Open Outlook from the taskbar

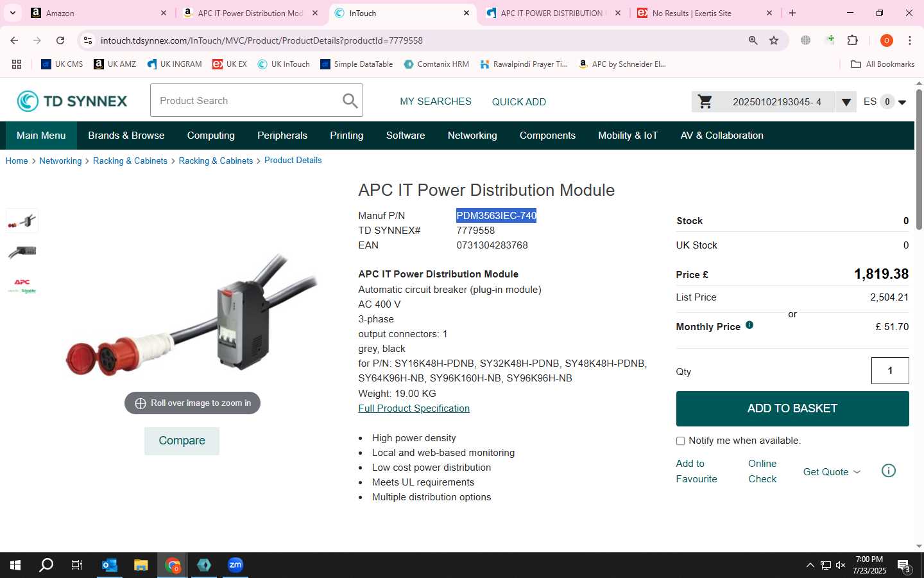[x=110, y=565]
